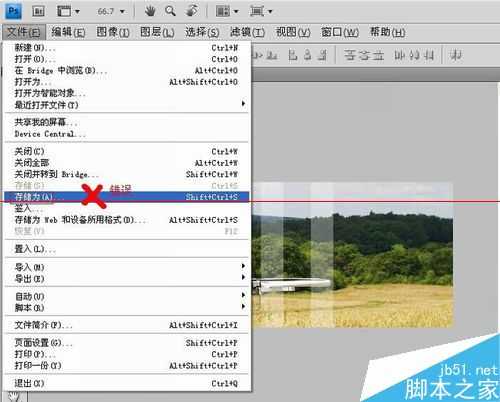Expand the 自动(U) submenu
This screenshot has height=402, width=500.
pyautogui.click(x=127, y=296)
